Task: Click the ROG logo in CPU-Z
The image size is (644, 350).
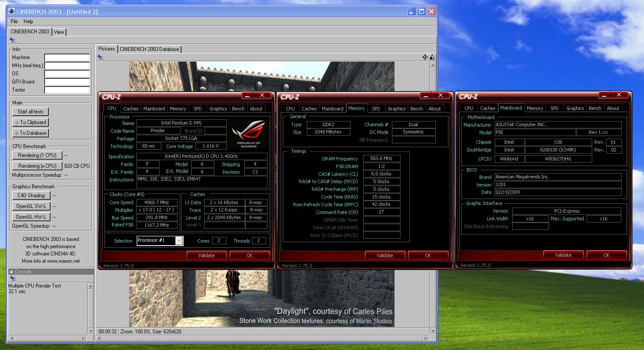Action: (x=249, y=134)
